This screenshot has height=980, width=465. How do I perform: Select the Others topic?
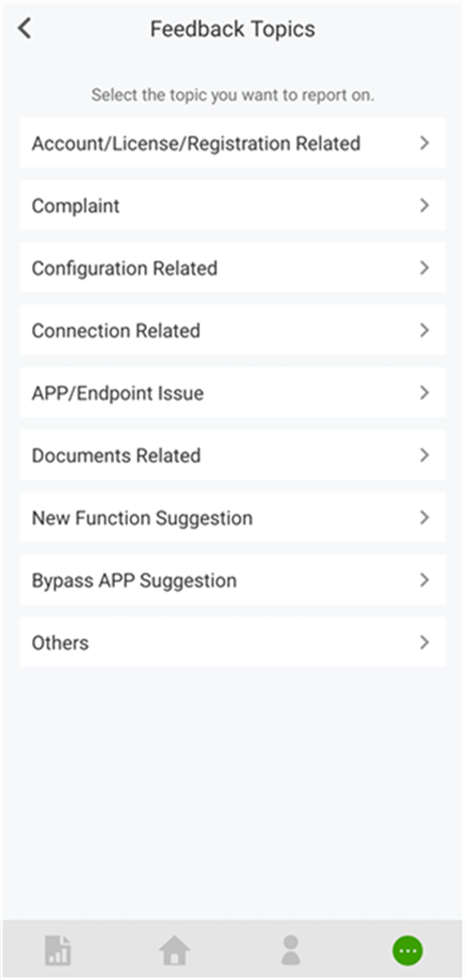232,643
